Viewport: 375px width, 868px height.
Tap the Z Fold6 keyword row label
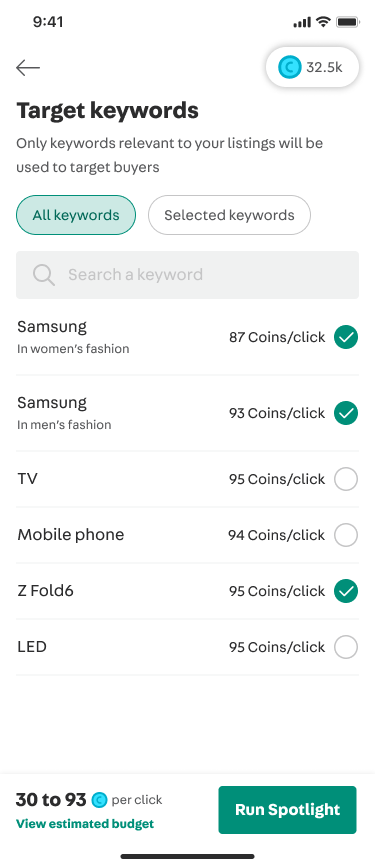pos(45,591)
